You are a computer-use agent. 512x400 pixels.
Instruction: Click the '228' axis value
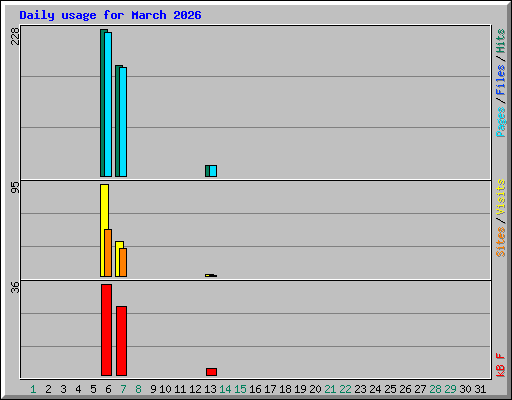pos(15,37)
